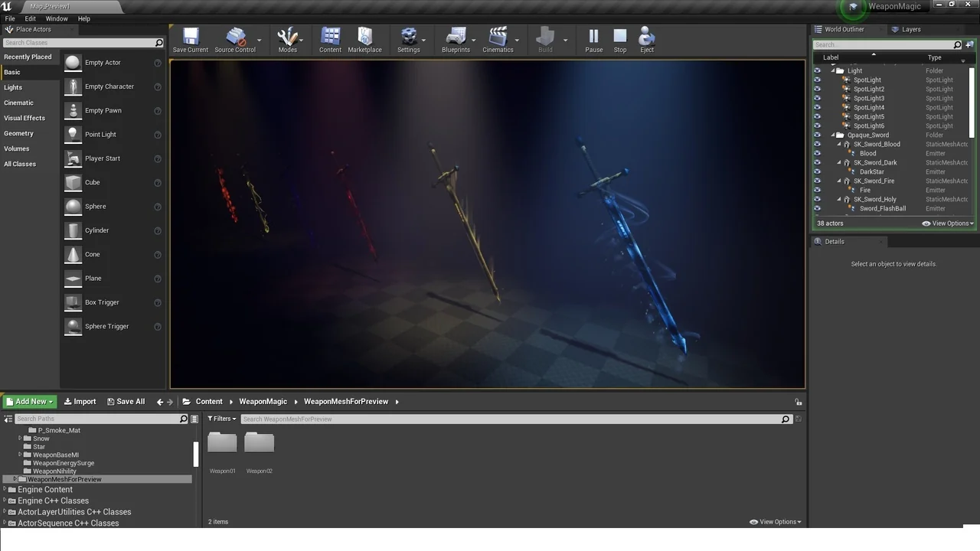Image resolution: width=980 pixels, height=551 pixels.
Task: Launch the Marketplace icon
Action: coord(364,37)
